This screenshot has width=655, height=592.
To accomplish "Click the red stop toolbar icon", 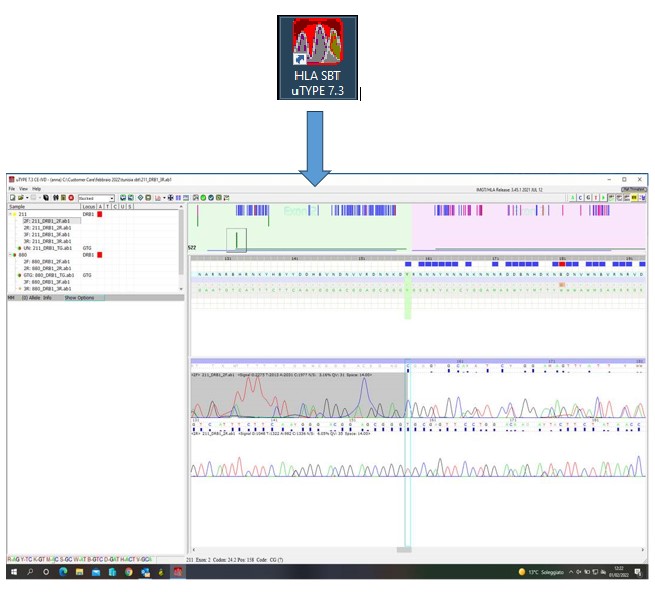I will point(71,198).
